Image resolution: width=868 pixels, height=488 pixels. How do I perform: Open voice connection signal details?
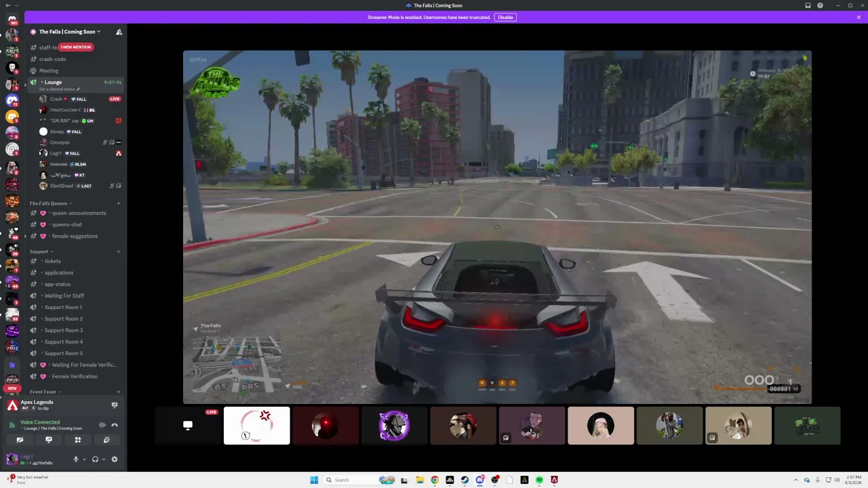coord(13,425)
